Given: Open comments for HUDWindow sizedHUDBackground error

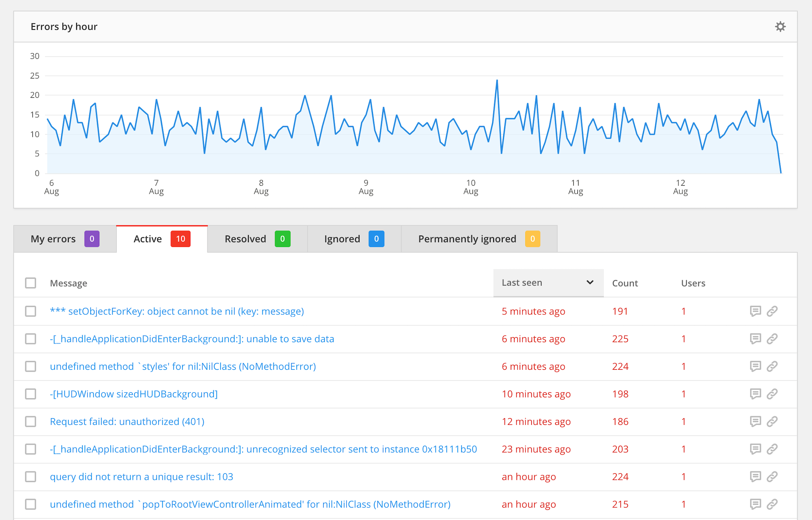Looking at the screenshot, I should tap(755, 394).
